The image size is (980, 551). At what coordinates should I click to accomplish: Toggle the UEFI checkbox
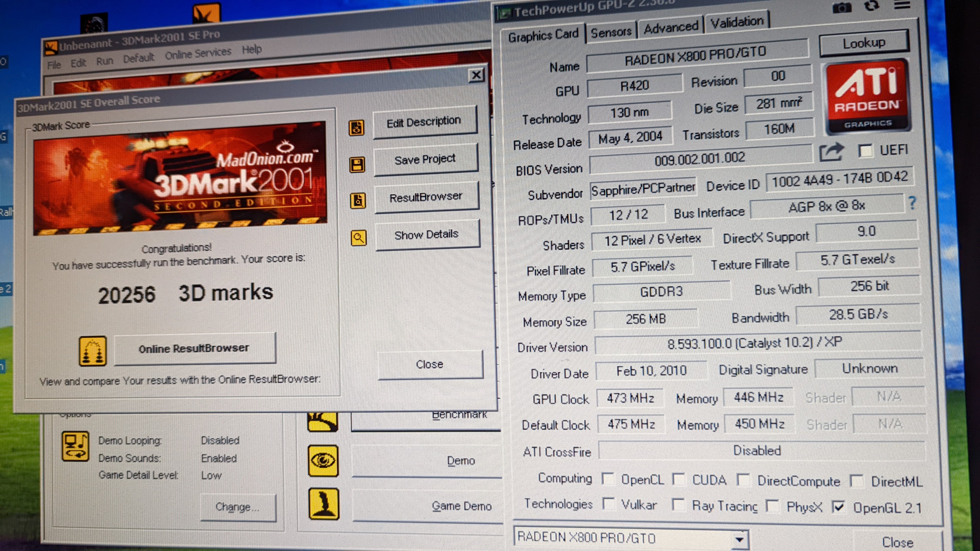[865, 151]
